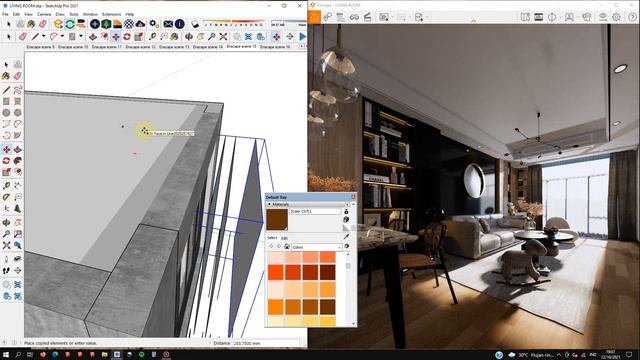The width and height of the screenshot is (640, 360).
Task: Select the Line pencil tool in toolbar
Action: click(x=36, y=37)
